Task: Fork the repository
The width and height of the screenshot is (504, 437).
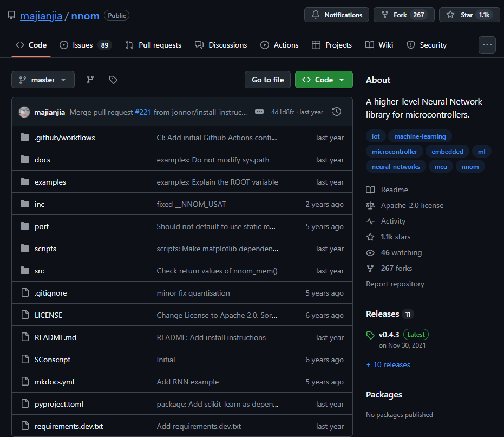Action: 404,15
